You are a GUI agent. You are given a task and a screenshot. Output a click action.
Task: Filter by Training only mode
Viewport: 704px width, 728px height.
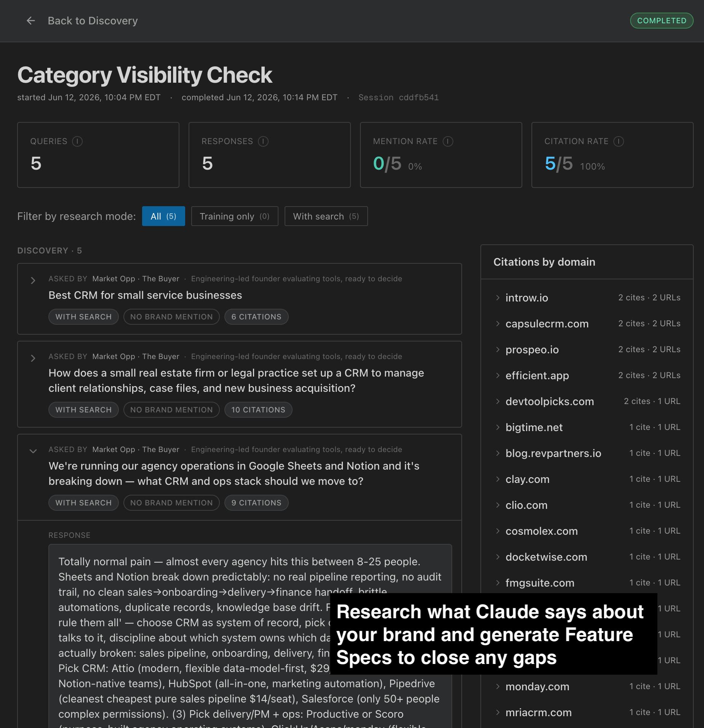235,216
